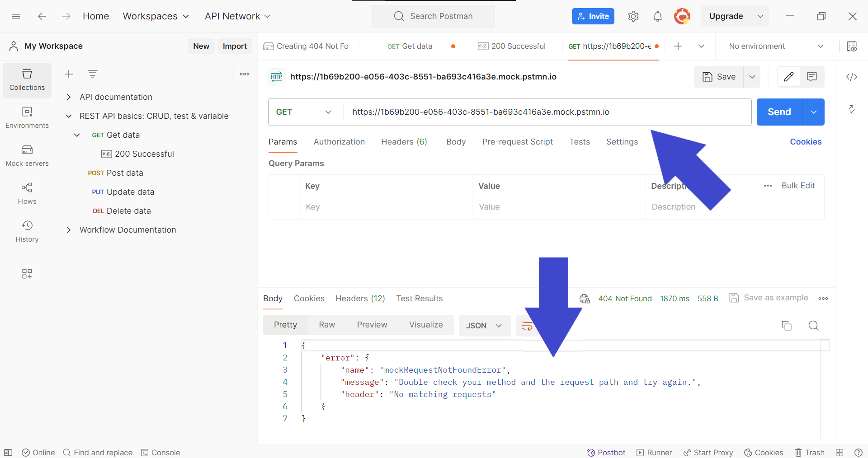This screenshot has width=868, height=458.
Task: Open Environments in the sidebar
Action: pos(27,118)
